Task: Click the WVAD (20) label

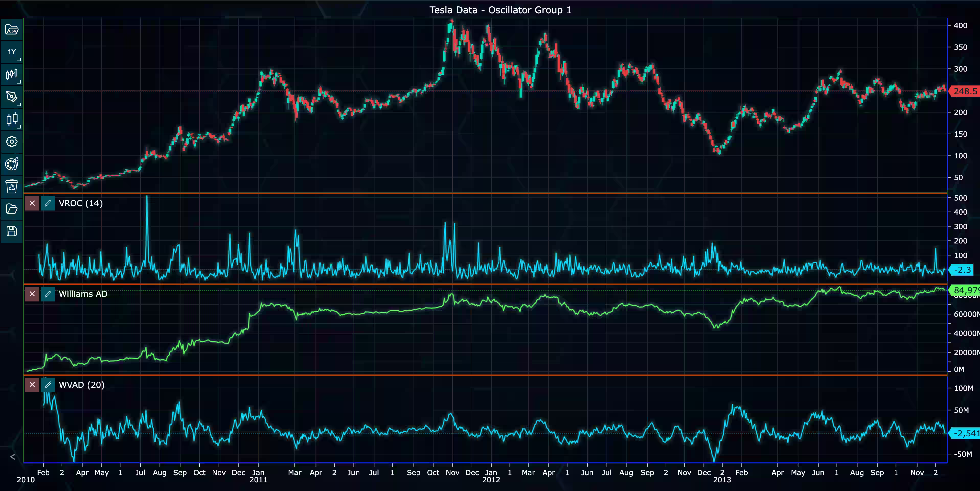Action: [82, 384]
